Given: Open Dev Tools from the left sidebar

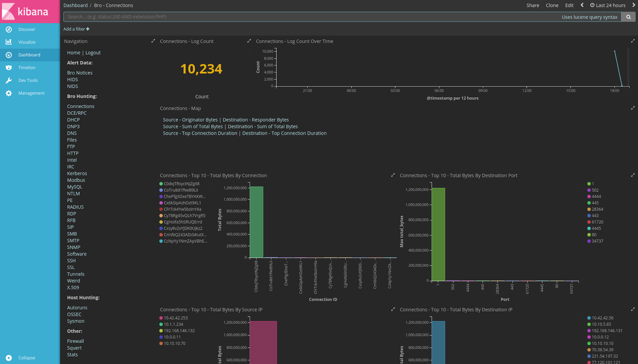Looking at the screenshot, I should click(x=9, y=80).
